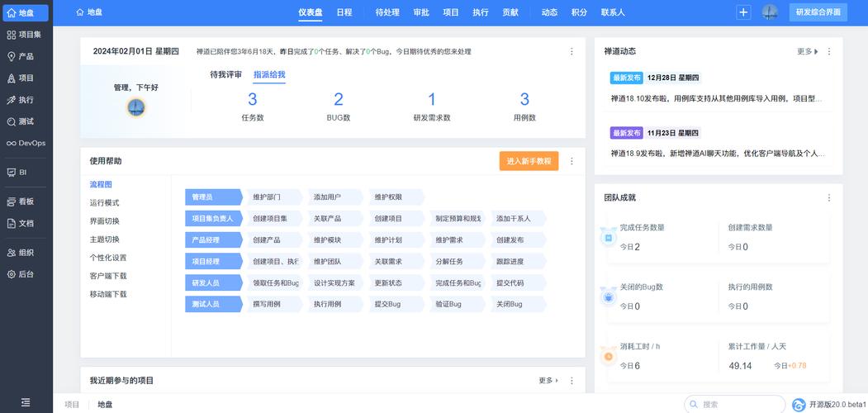Open 审批 tab
Image resolution: width=868 pixels, height=413 pixels.
click(421, 12)
